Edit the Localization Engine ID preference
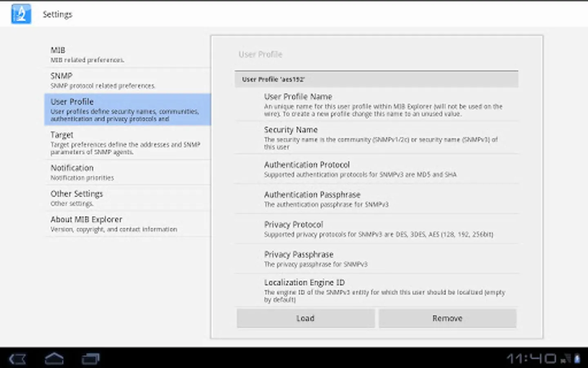588x368 pixels. point(376,290)
